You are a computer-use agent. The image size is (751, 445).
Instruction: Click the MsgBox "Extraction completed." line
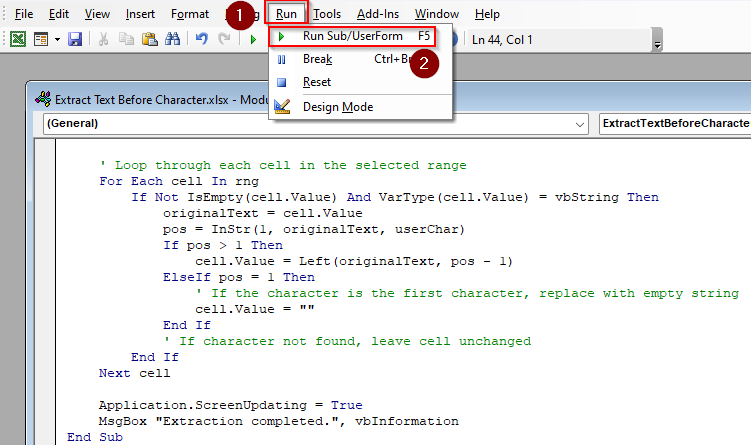(x=278, y=421)
